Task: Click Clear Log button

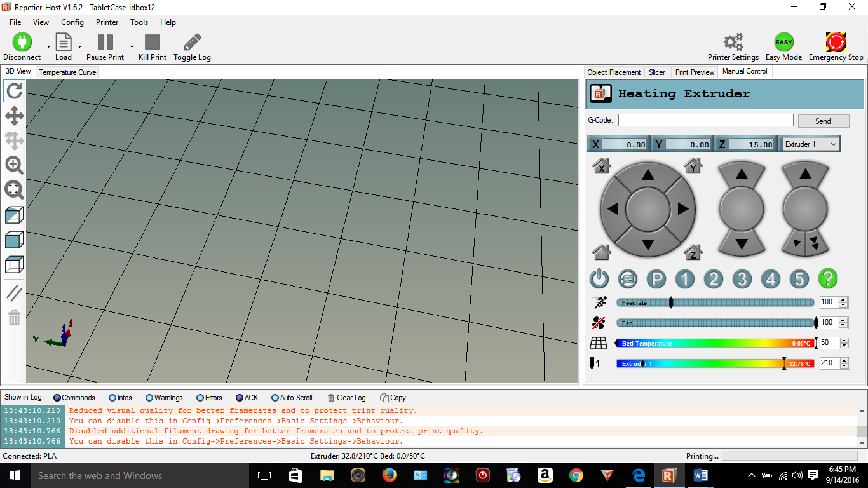Action: [346, 398]
